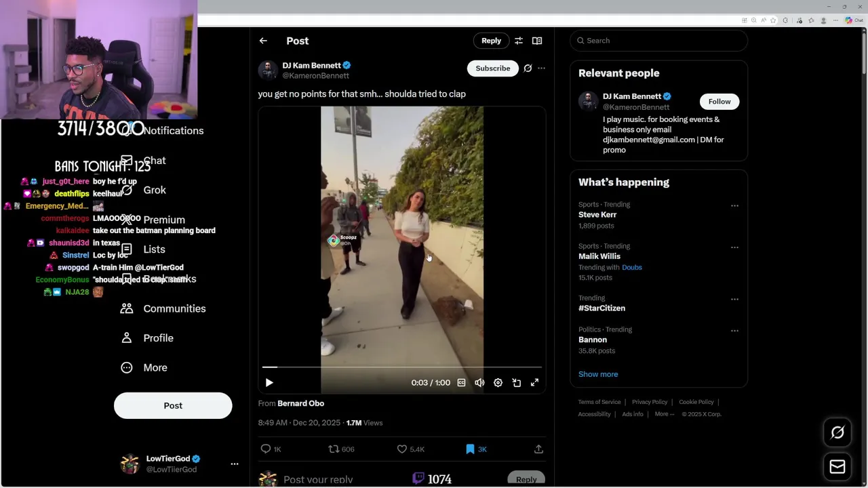The image size is (868, 488).
Task: Mute the video with the speaker icon
Action: coord(479,382)
